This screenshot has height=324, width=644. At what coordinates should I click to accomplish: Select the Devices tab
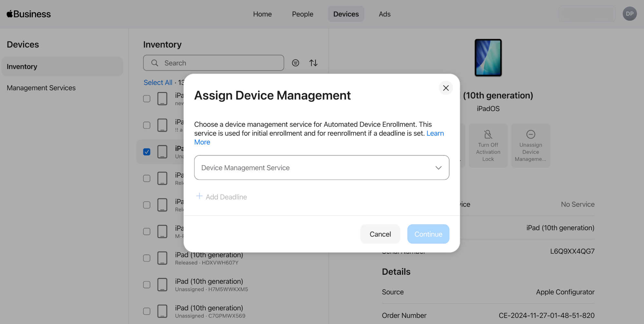346,14
